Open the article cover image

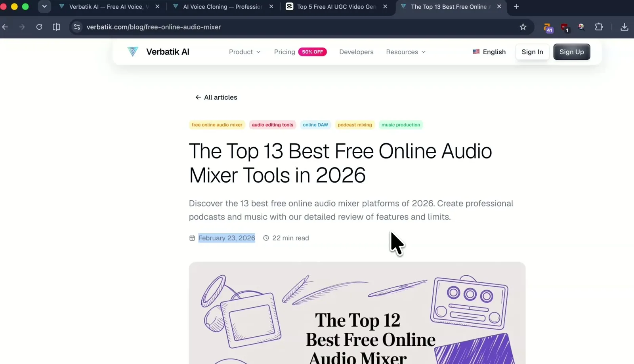pyautogui.click(x=357, y=313)
